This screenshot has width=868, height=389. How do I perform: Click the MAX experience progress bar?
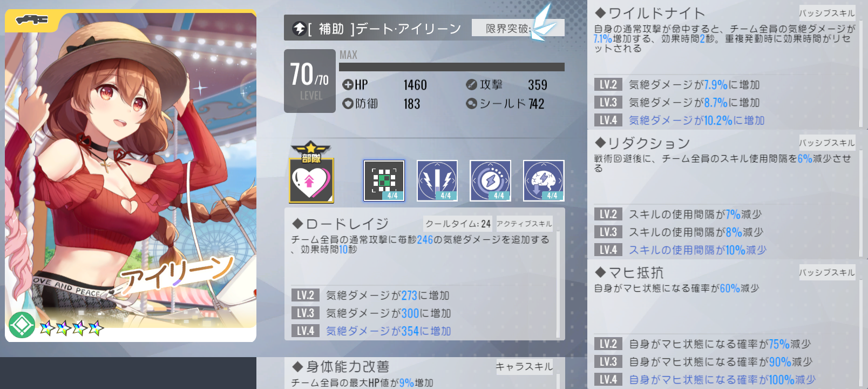point(452,67)
